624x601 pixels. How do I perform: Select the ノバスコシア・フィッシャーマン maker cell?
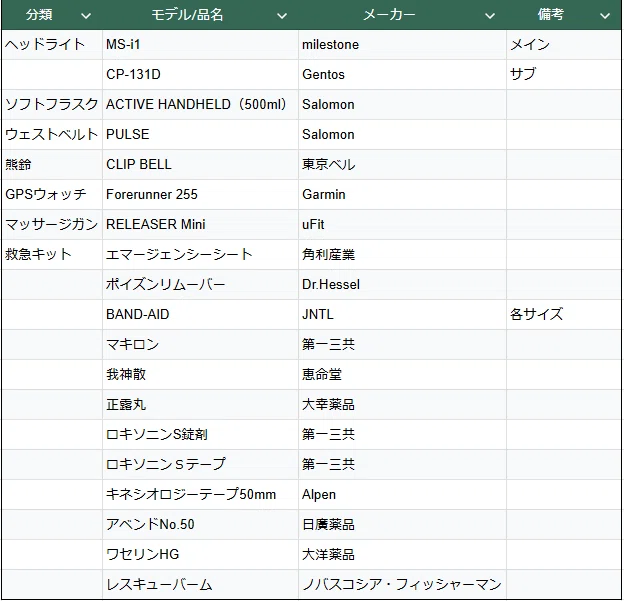pyautogui.click(x=402, y=584)
